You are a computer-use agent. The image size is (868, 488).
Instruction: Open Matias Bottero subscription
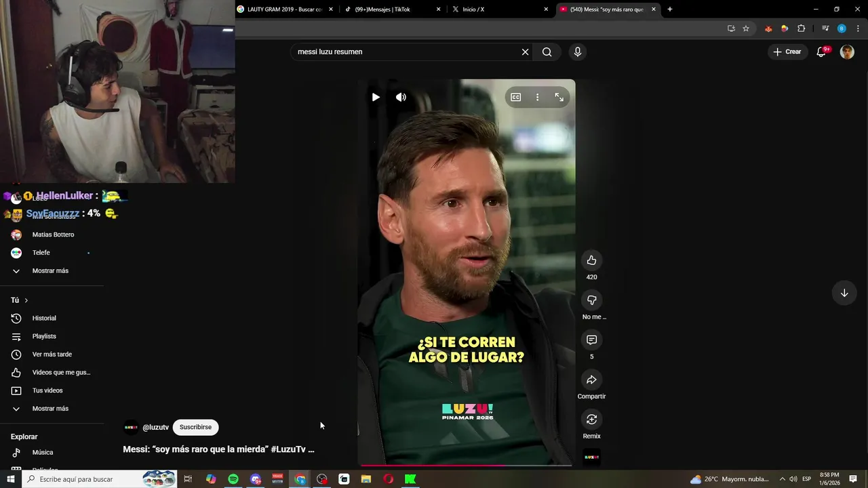[52, 235]
